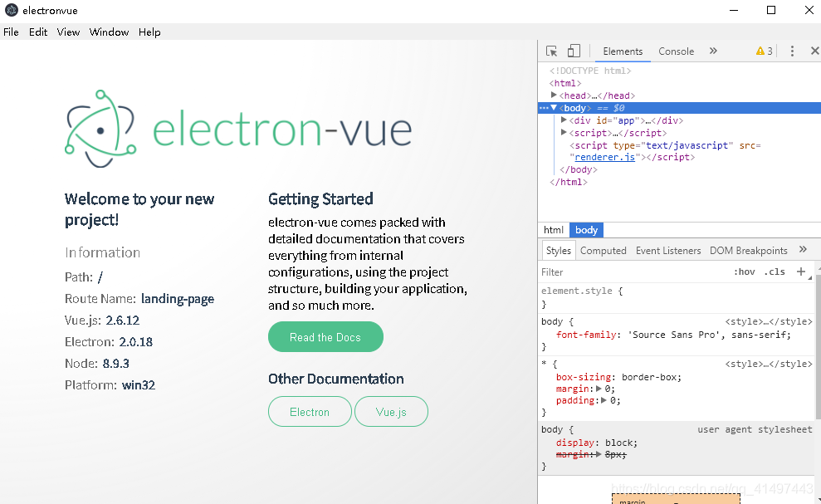The width and height of the screenshot is (821, 504).
Task: Open more DevTools tabs chevron
Action: [713, 51]
